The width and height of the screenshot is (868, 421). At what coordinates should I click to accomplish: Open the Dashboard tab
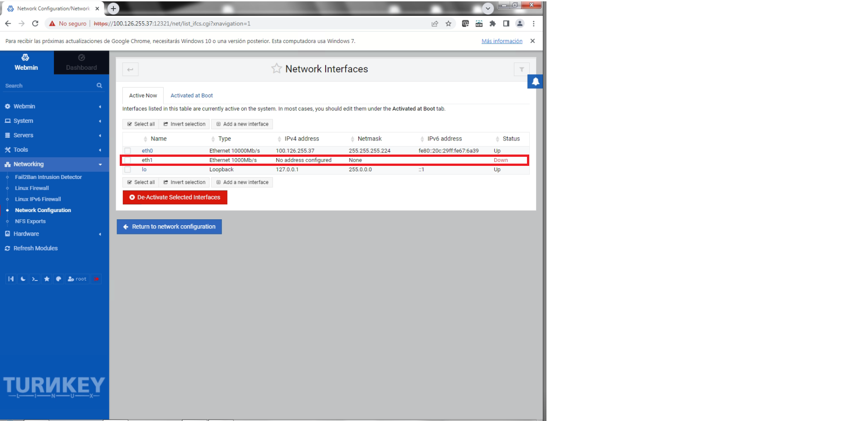coord(81,63)
